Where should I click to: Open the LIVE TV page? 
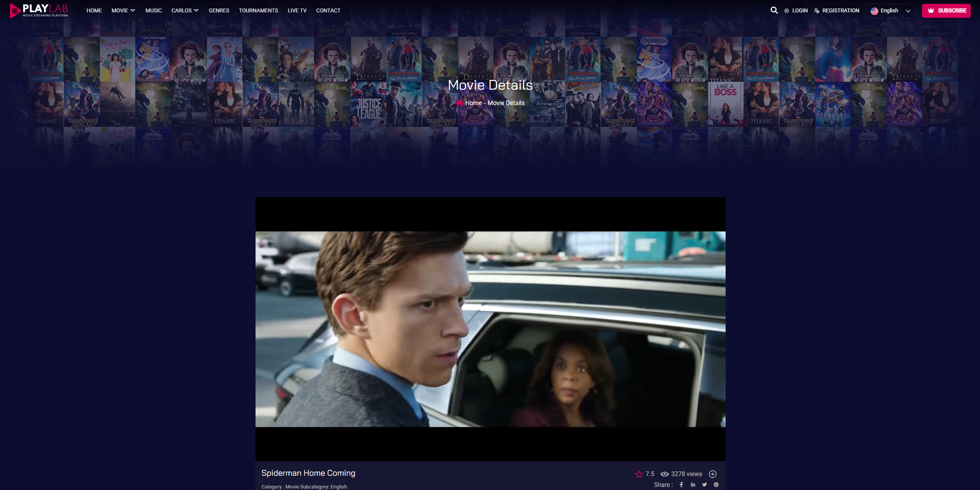[x=297, y=10]
